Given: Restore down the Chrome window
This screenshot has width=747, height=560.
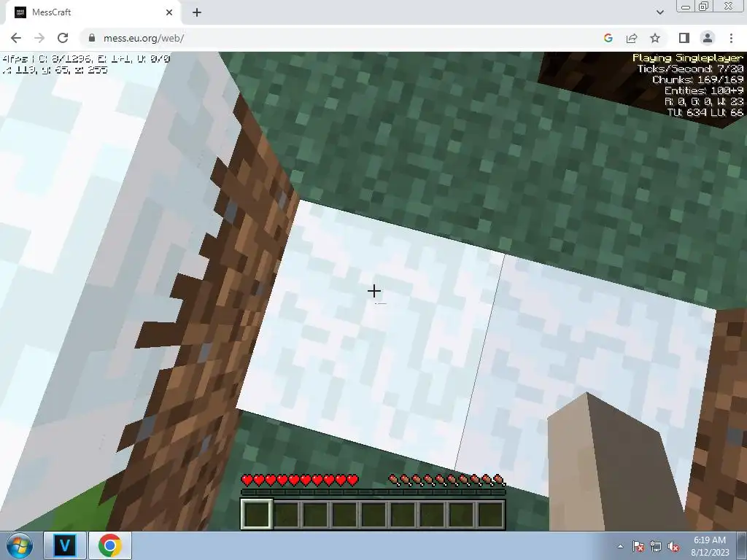Looking at the screenshot, I should 703,6.
